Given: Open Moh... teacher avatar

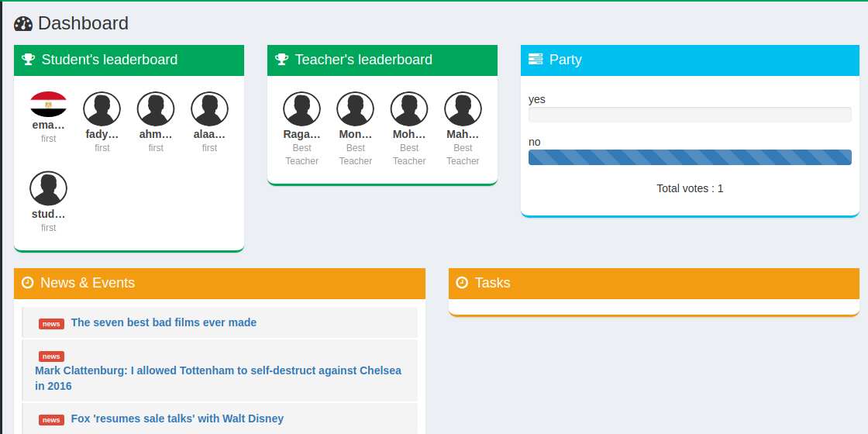Looking at the screenshot, I should (x=409, y=109).
